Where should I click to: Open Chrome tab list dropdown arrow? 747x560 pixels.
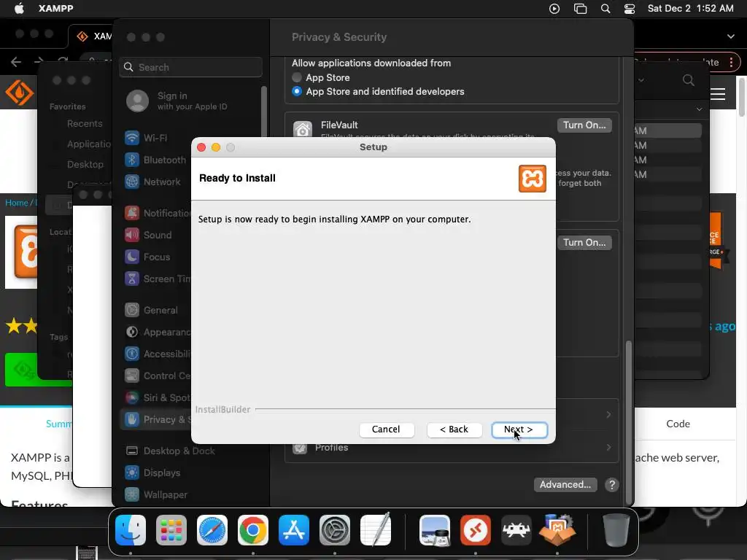click(731, 36)
